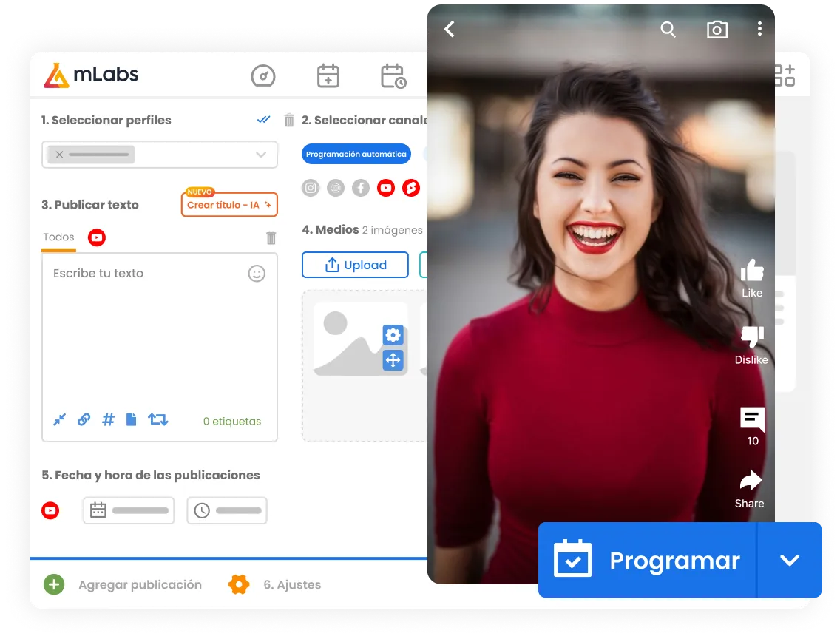The height and width of the screenshot is (639, 840).
Task: Open the emoji picker in the text area
Action: (257, 273)
